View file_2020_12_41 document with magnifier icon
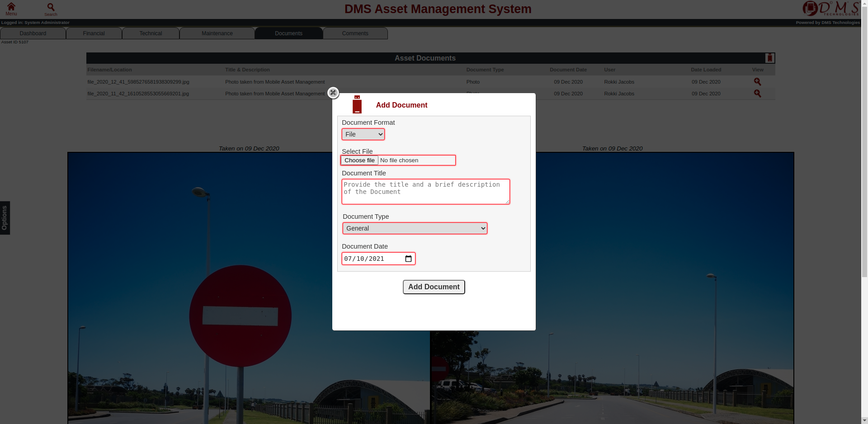 (757, 82)
